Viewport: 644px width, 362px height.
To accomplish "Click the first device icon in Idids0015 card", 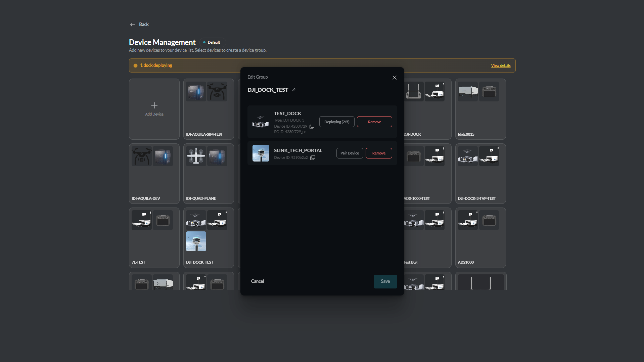I will click(x=468, y=91).
